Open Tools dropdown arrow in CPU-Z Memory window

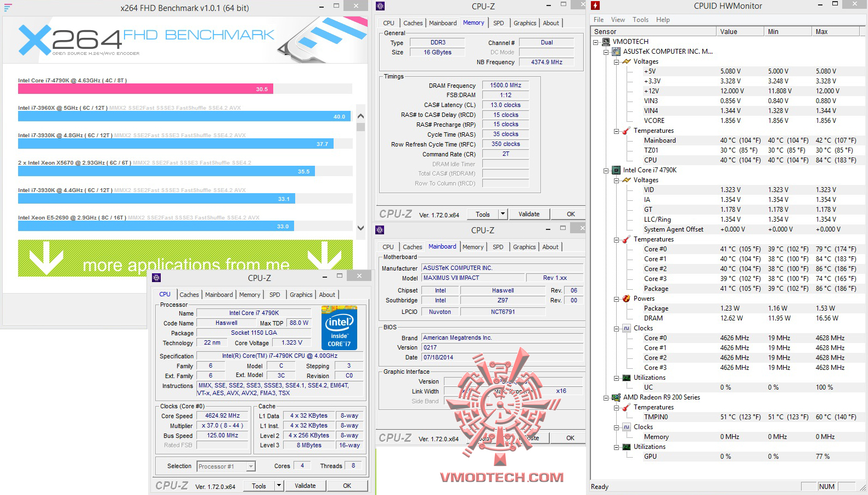(503, 214)
